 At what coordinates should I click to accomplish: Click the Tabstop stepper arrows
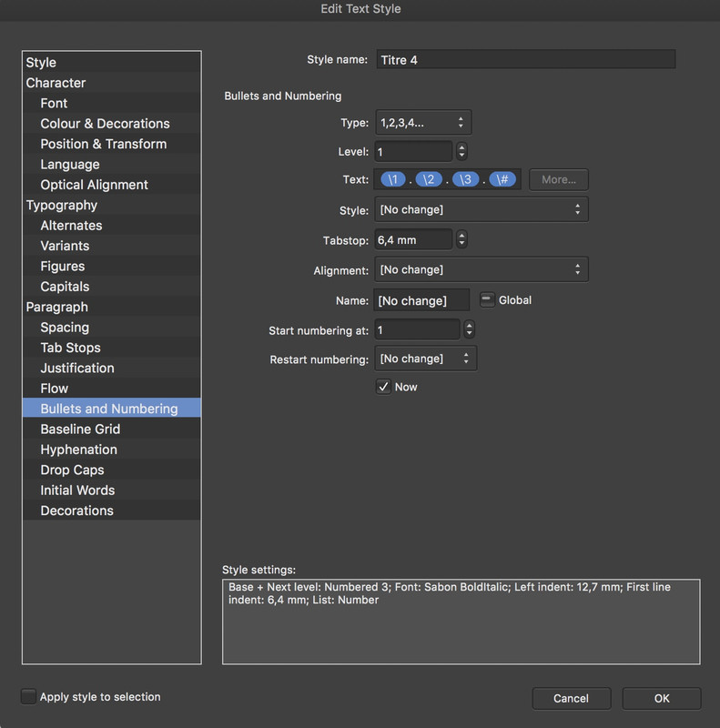[461, 239]
